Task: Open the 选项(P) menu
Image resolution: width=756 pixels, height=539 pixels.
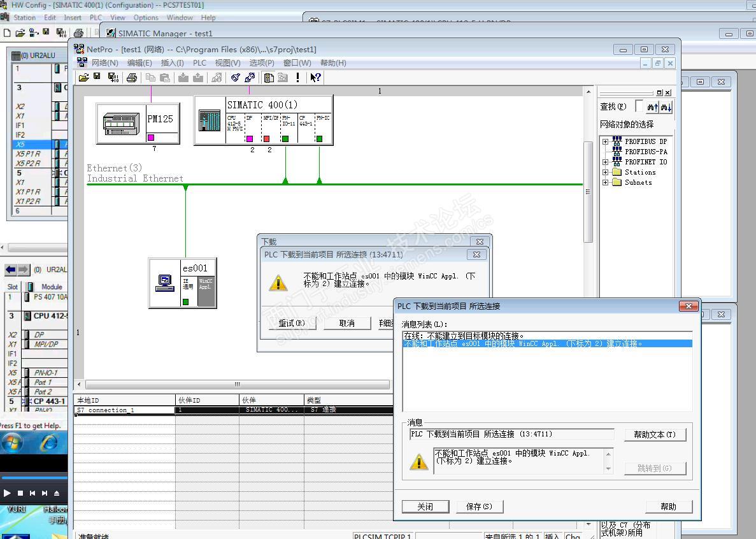Action: point(261,62)
